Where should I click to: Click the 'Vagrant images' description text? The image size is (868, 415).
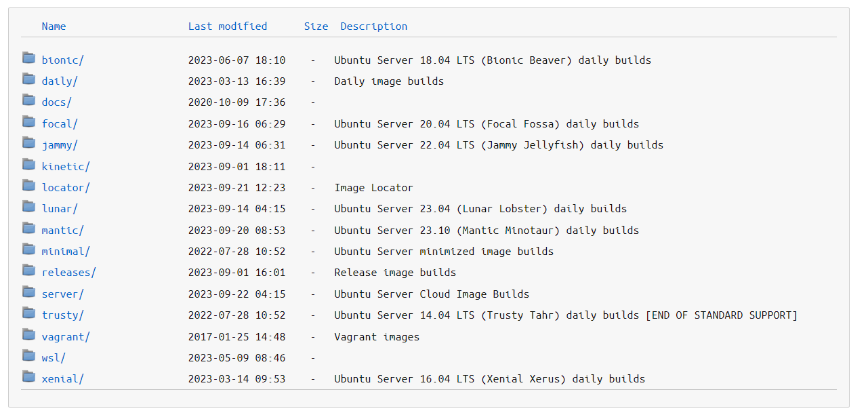(377, 337)
